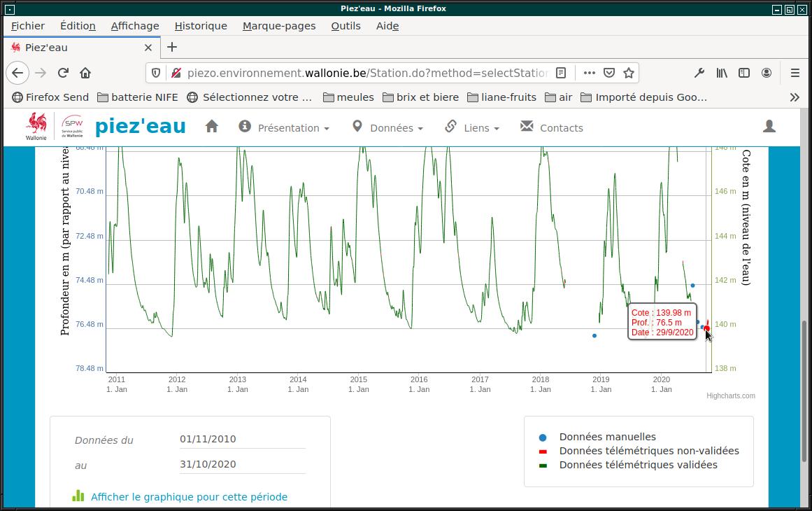
Task: Open the brix et biere bookmark folder
Action: (420, 97)
